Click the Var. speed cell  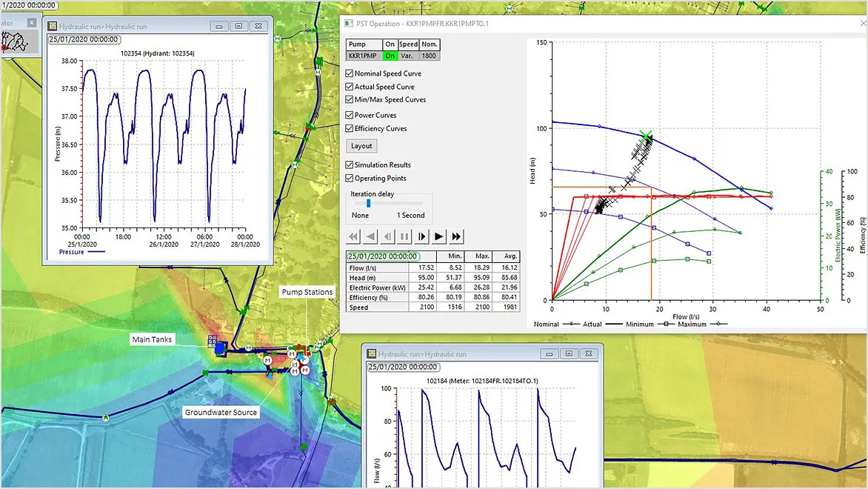(408, 56)
